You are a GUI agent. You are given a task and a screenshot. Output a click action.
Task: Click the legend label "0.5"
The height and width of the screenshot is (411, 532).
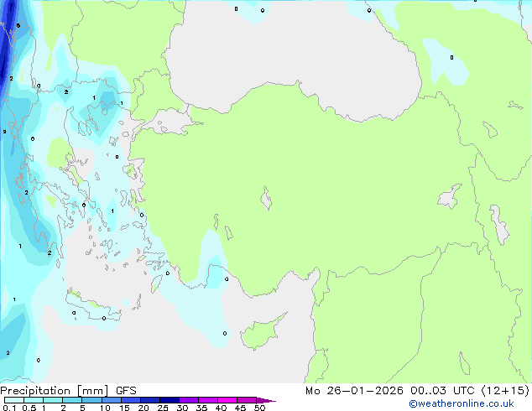tap(29, 408)
